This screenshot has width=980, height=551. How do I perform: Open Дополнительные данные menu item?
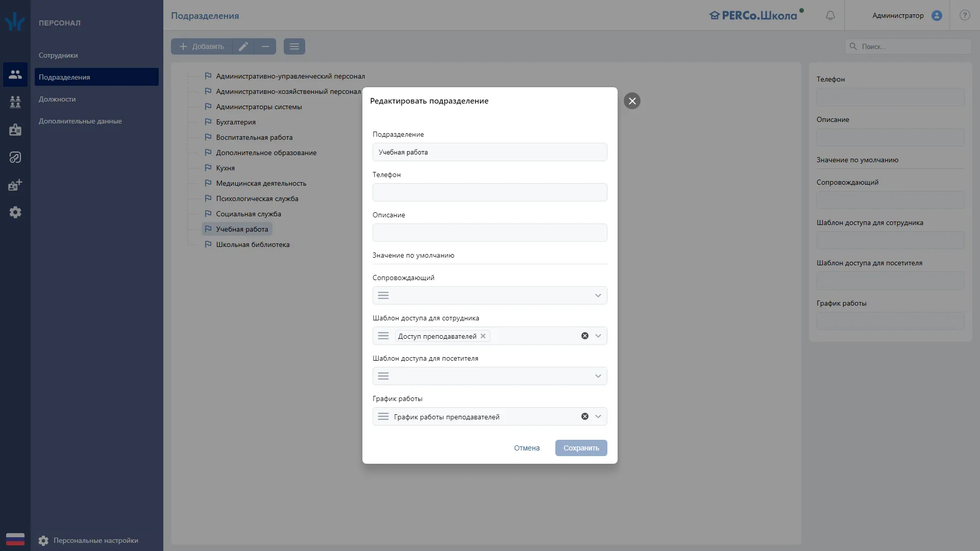96,121
